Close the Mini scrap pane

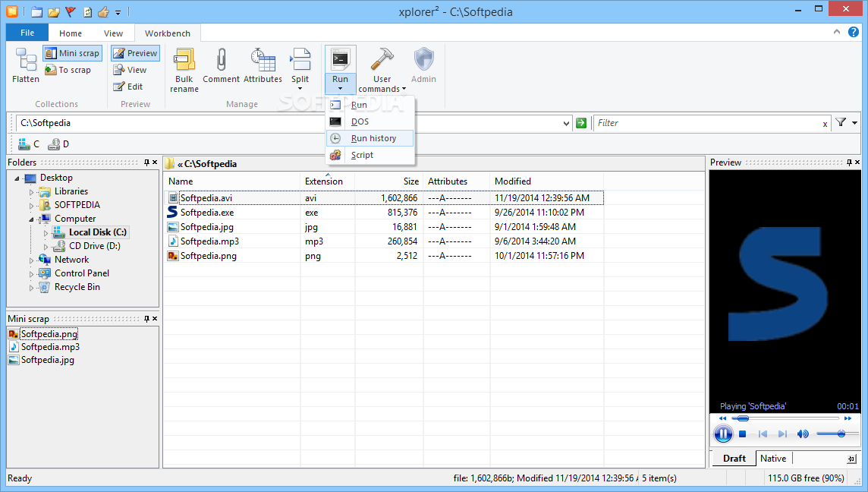point(155,319)
